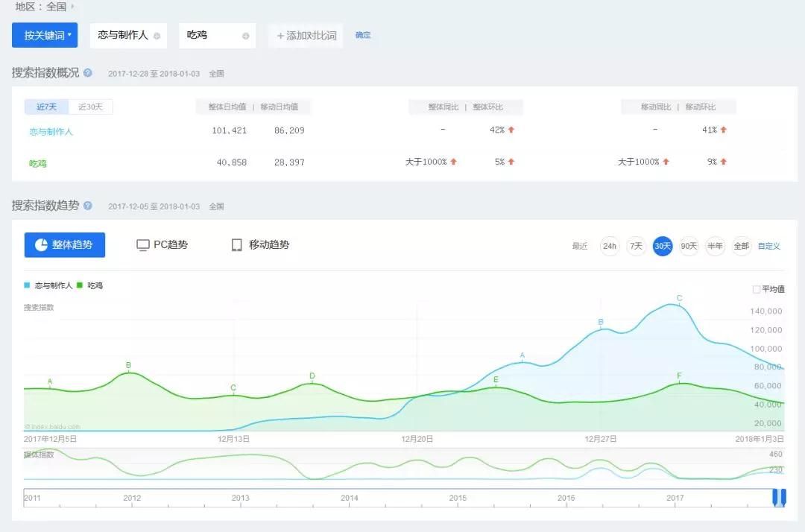
Task: Click the 添加对比词 input field
Action: pos(306,36)
